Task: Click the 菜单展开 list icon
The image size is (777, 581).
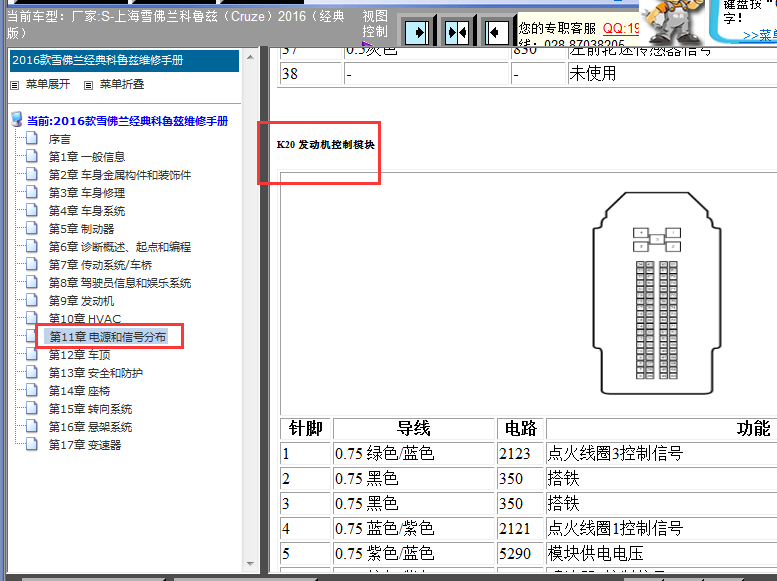Action: (15, 85)
